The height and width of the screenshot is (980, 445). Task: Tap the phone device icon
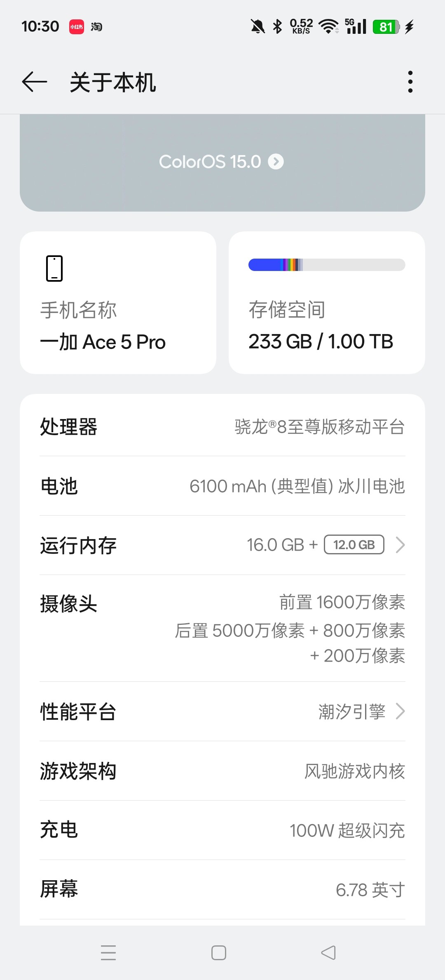coord(54,269)
